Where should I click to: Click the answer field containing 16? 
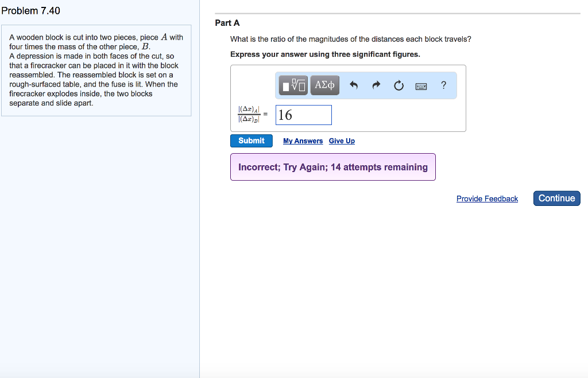pos(303,115)
